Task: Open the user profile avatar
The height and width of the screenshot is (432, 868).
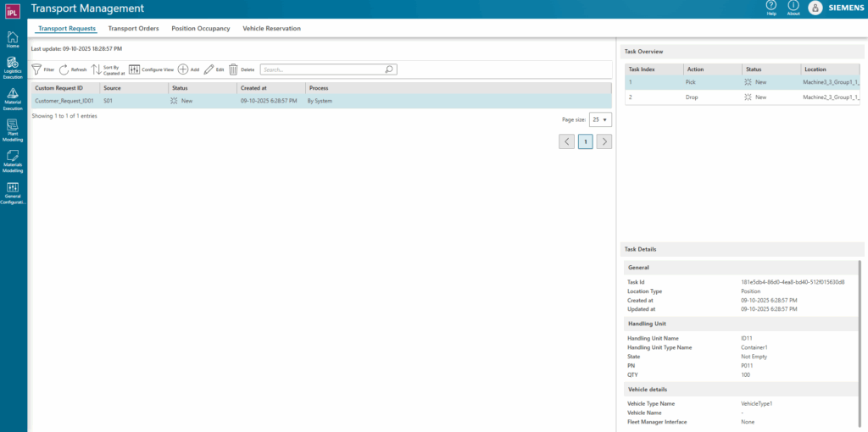Action: tap(815, 8)
